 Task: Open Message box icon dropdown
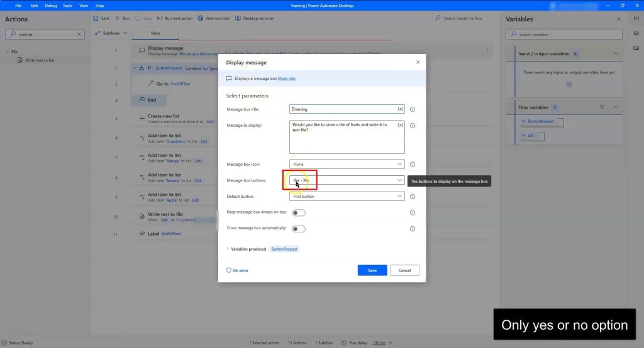coord(347,164)
